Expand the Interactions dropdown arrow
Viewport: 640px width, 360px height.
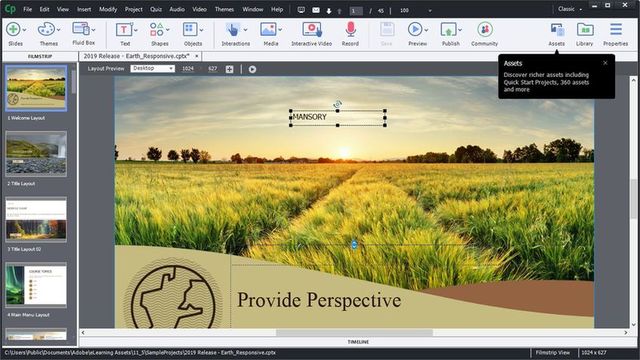pos(245,30)
